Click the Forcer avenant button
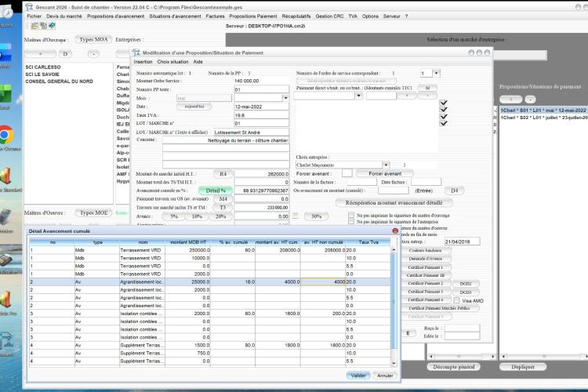The width and height of the screenshot is (588, 392). (x=385, y=174)
